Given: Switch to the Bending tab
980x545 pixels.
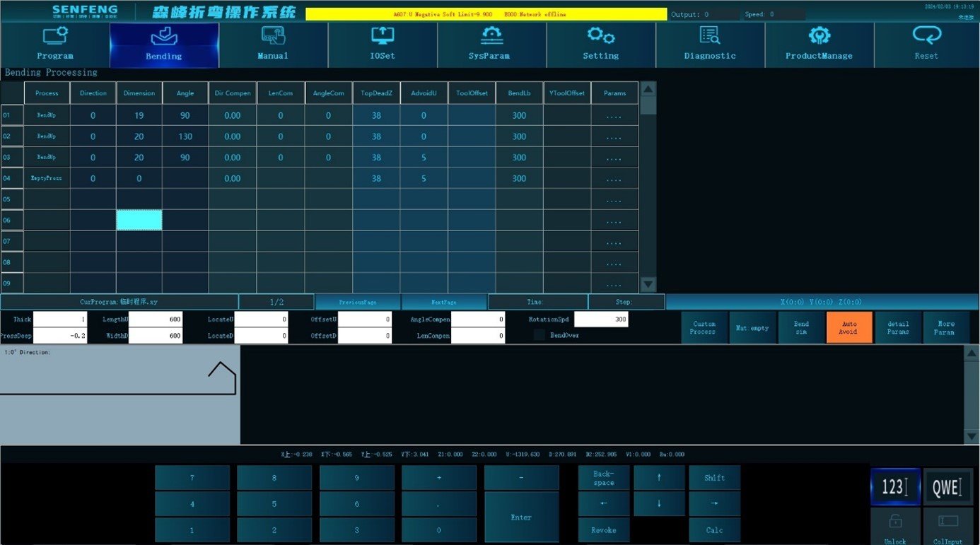Looking at the screenshot, I should pyautogui.click(x=164, y=45).
